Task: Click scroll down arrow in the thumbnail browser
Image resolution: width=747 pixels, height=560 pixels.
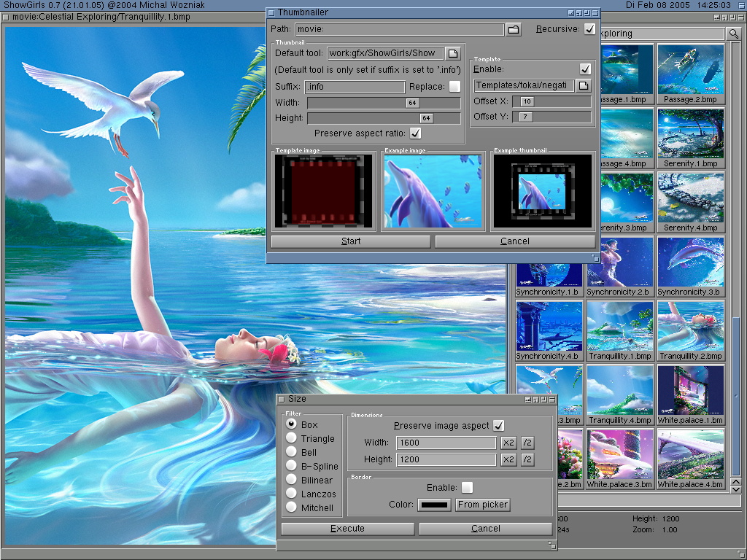Action: pos(735,488)
